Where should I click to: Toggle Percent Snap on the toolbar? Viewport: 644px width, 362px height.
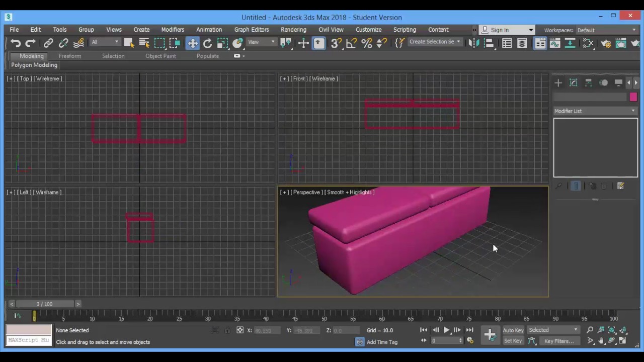367,43
